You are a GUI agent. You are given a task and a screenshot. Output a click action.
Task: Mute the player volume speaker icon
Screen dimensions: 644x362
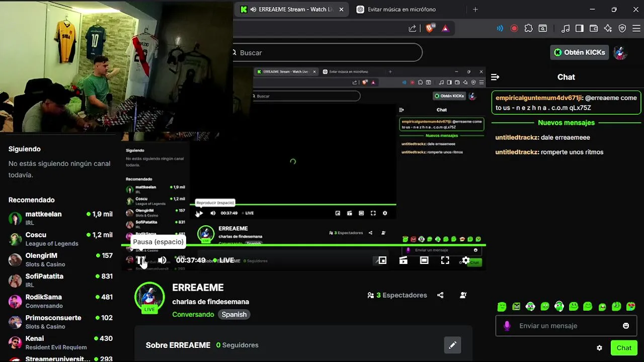(x=162, y=260)
